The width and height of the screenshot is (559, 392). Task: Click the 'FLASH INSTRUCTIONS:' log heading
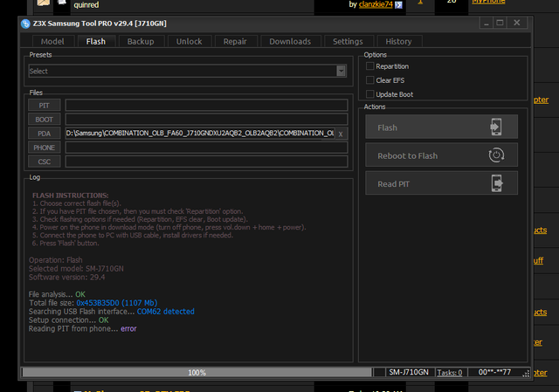(70, 196)
